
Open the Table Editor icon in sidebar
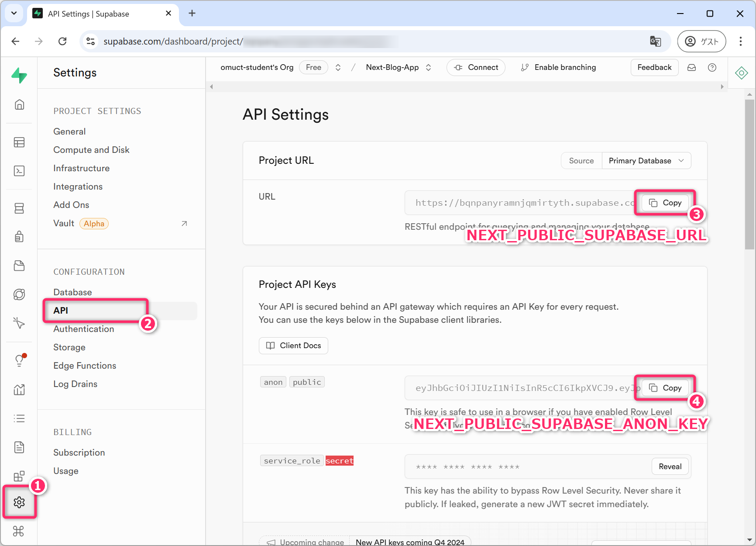(19, 142)
